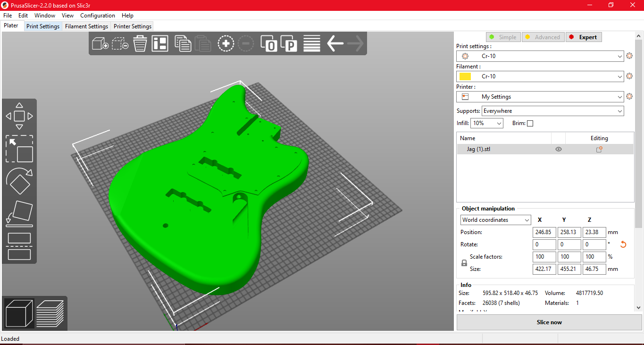Click the Position Z input field
This screenshot has width=644, height=345.
coord(594,232)
